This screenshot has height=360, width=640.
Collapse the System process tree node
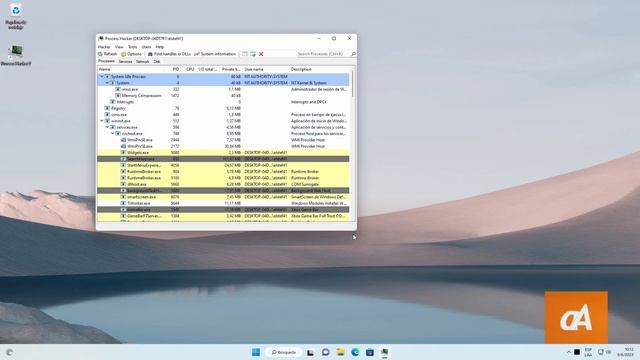click(107, 83)
